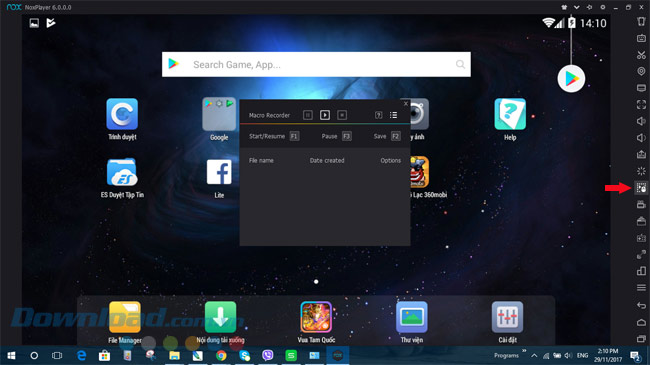Close the Macro Recorder dialog
The height and width of the screenshot is (365, 650).
click(406, 103)
